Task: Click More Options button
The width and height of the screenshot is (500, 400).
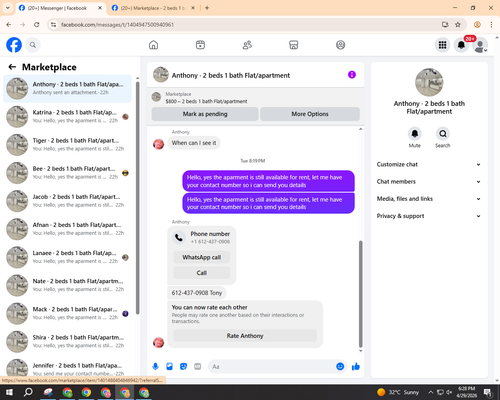Action: tap(310, 114)
